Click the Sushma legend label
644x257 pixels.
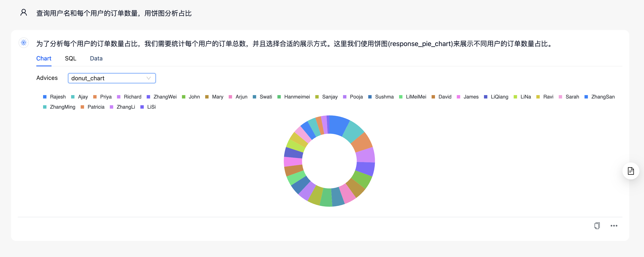pyautogui.click(x=384, y=97)
